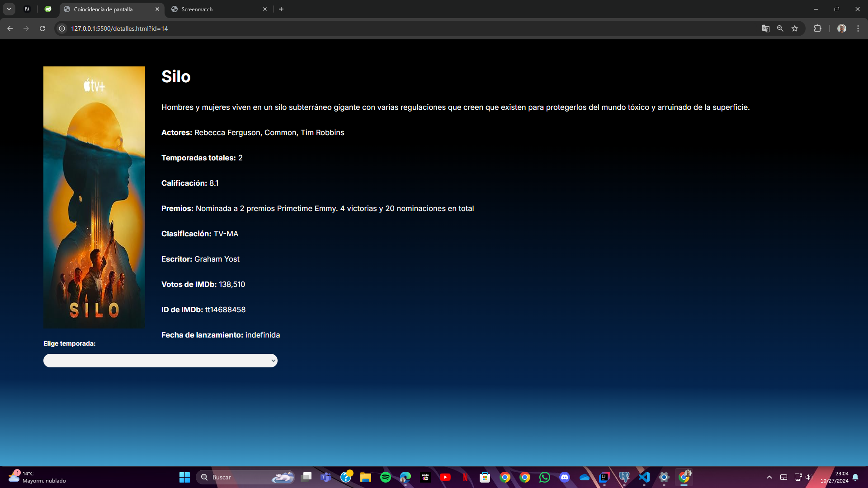
Task: Click the Silo poster image
Action: [x=94, y=197]
